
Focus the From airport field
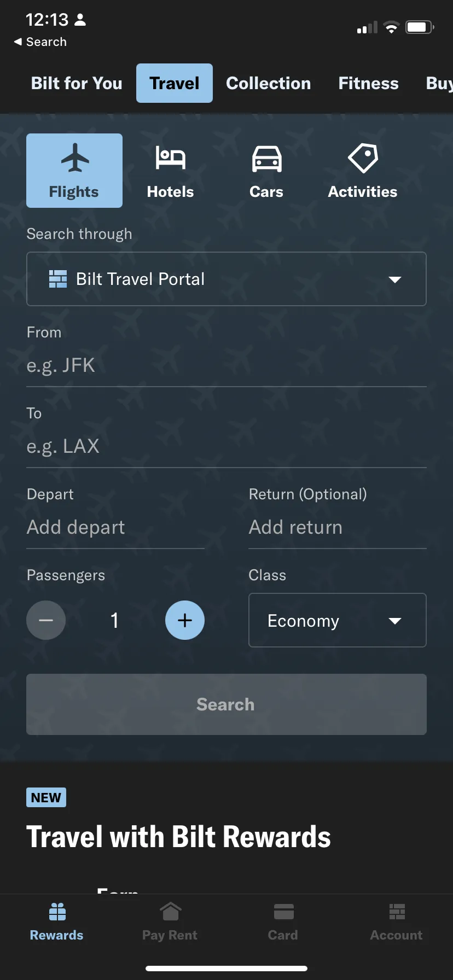point(226,365)
